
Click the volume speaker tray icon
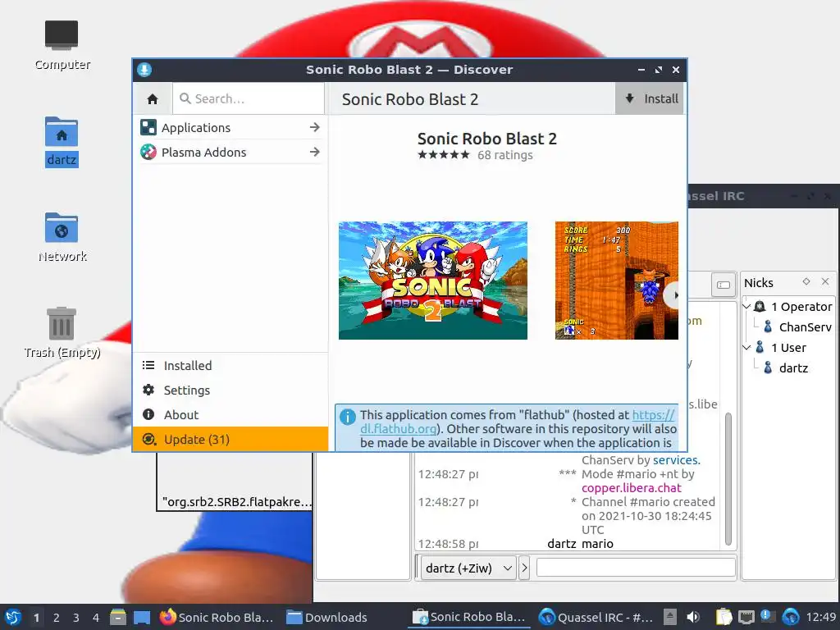693,617
